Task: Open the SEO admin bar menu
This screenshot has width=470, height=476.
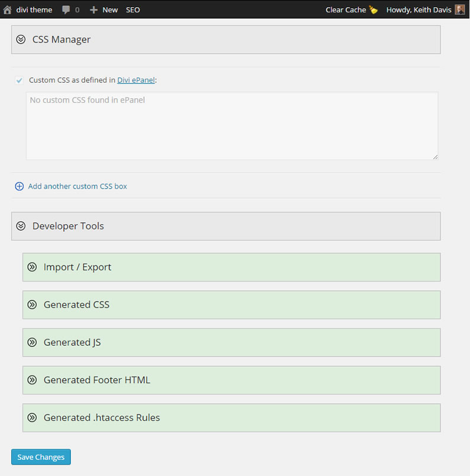Action: pyautogui.click(x=133, y=10)
